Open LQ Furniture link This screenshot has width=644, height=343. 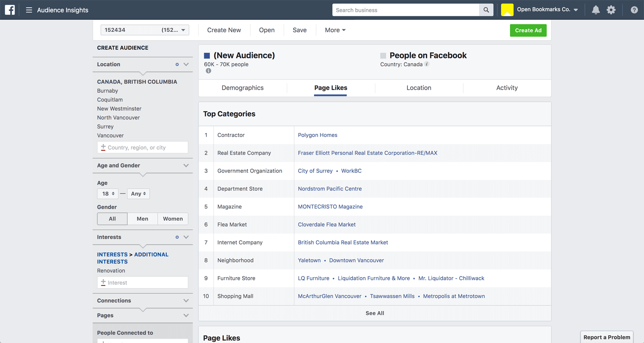[313, 278]
